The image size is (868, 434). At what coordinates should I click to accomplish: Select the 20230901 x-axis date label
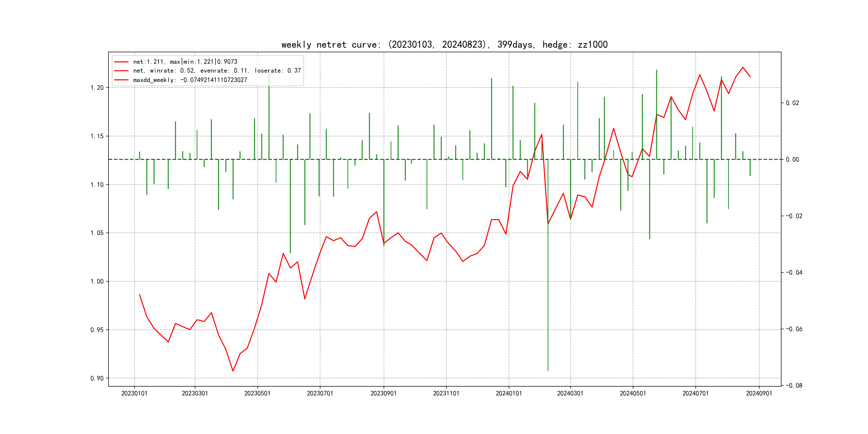click(383, 393)
